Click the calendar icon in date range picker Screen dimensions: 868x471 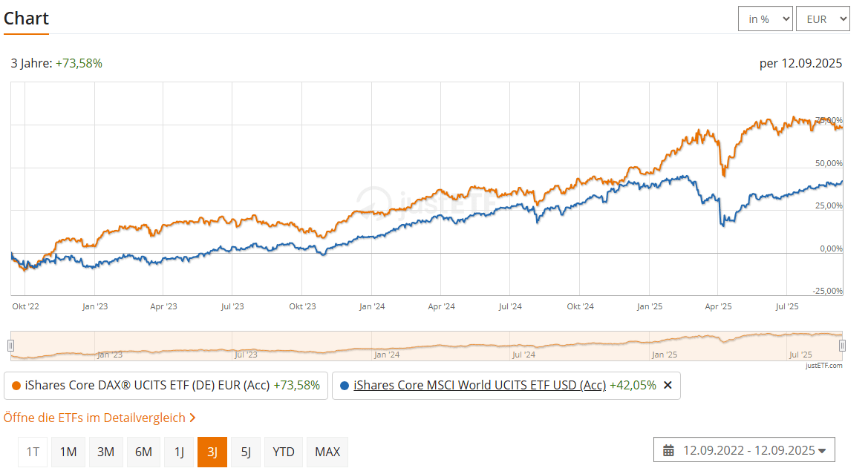(x=668, y=450)
